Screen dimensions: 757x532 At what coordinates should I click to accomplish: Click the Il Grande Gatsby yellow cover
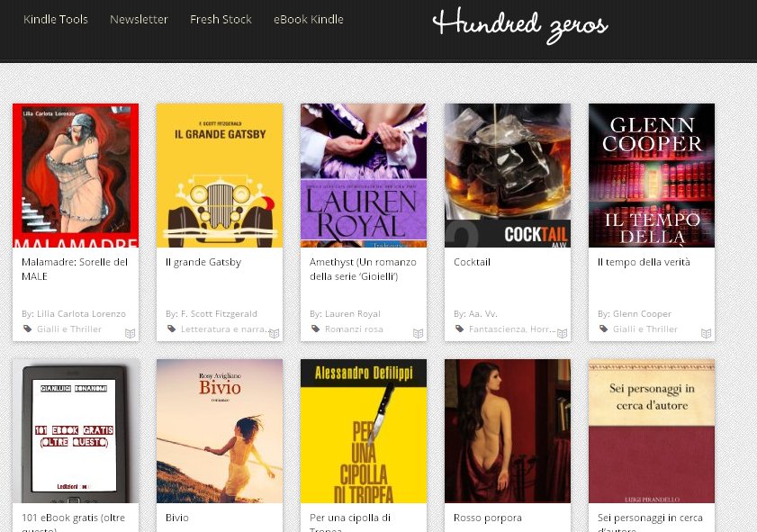tap(220, 176)
